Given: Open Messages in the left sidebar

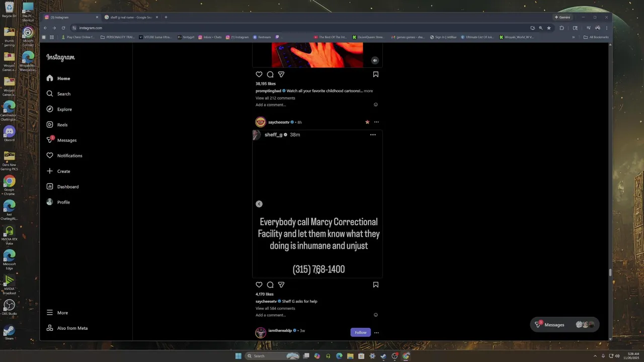Looking at the screenshot, I should tap(61, 140).
